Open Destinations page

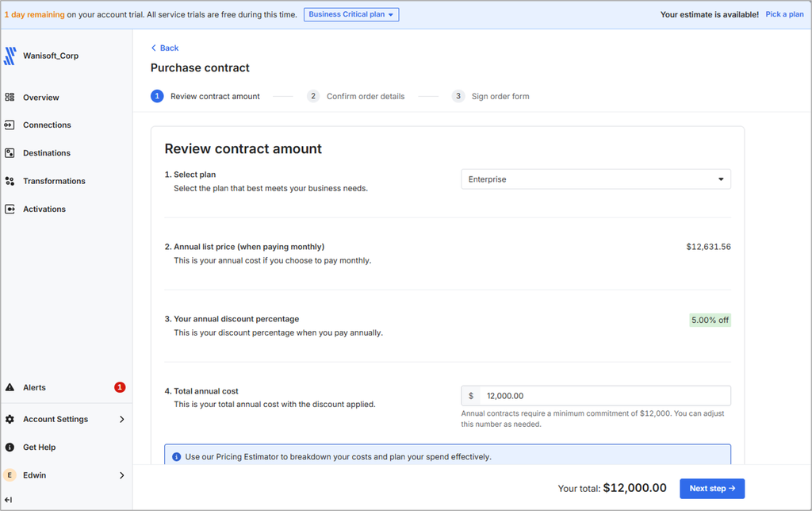tap(47, 153)
